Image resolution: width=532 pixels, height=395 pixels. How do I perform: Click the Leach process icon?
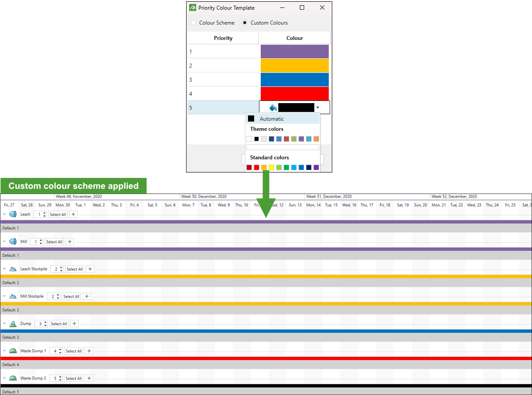[x=13, y=214]
